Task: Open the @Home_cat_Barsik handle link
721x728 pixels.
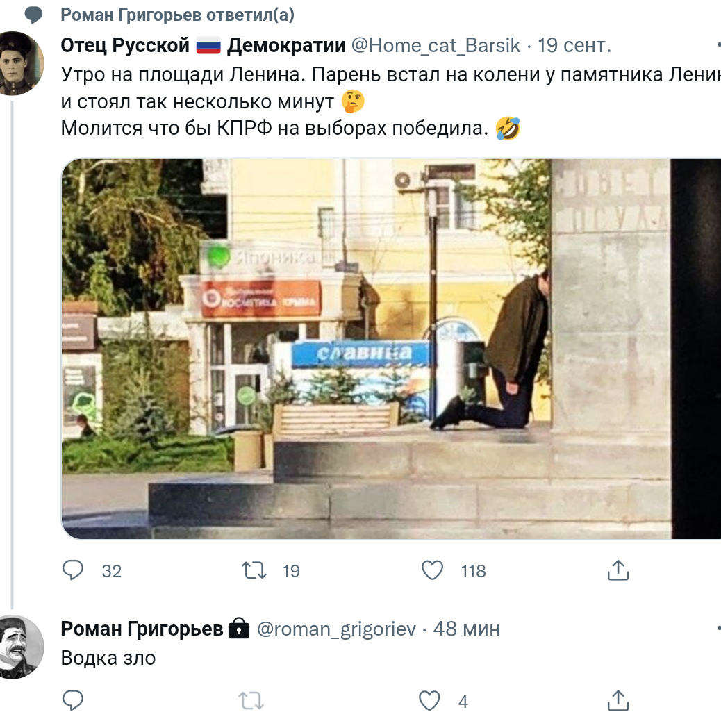Action: click(x=436, y=46)
